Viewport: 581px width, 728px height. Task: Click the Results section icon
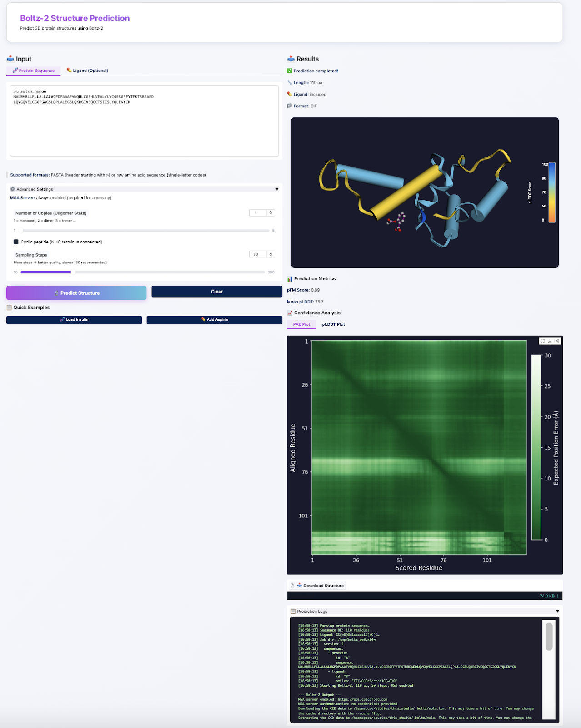[291, 59]
